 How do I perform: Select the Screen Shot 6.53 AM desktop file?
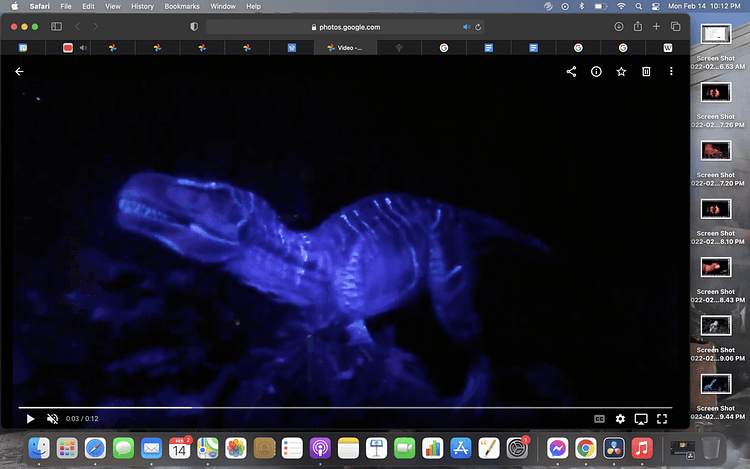coord(716,46)
